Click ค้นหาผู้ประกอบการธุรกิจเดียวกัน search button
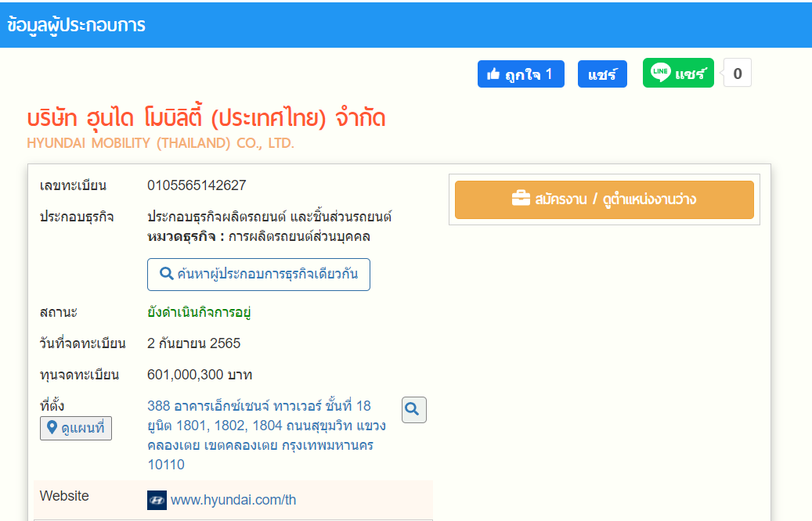 pyautogui.click(x=258, y=275)
